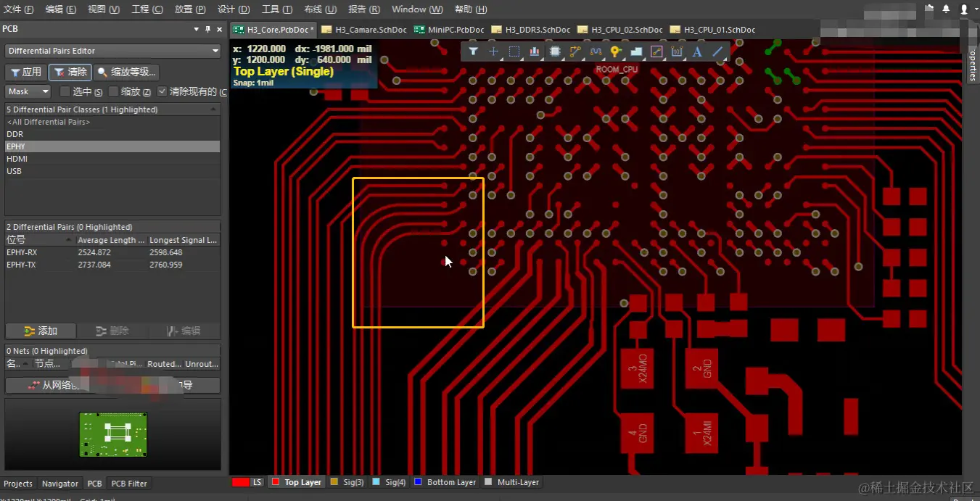Image resolution: width=980 pixels, height=501 pixels.
Task: Enable the 选中 (Select) checkbox
Action: (x=65, y=91)
